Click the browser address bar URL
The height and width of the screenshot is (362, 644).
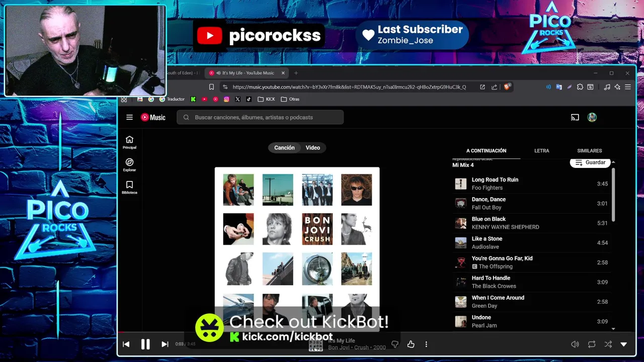coord(349,87)
